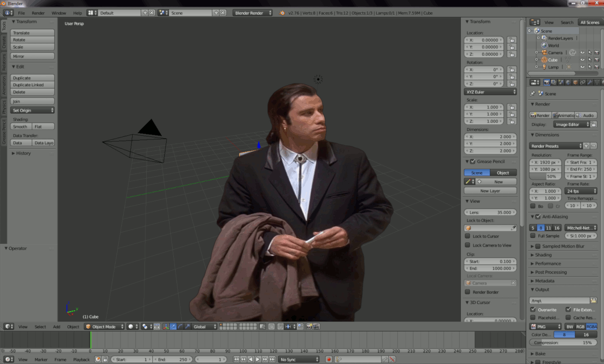Click the Duplicate Linked button
Viewport: 604px width, 364px height.
(32, 85)
